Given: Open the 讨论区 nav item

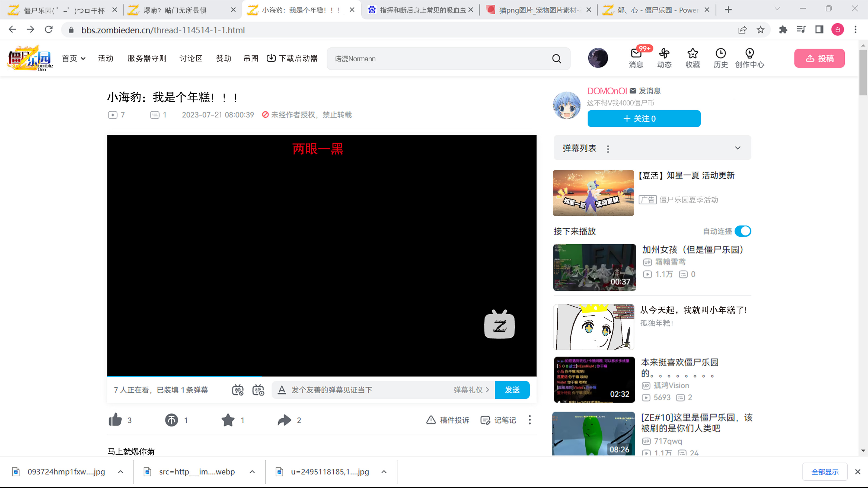Looking at the screenshot, I should [x=191, y=58].
